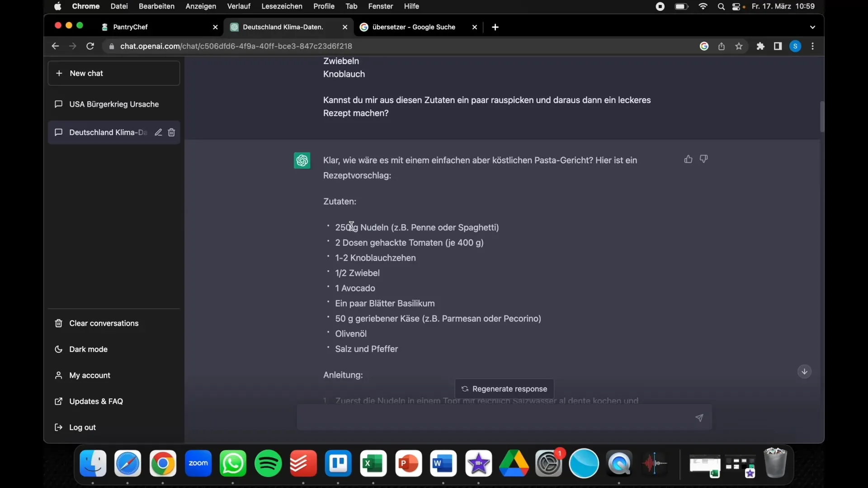Screen dimensions: 868x488
Task: Click the Spotify icon in the Dock
Action: pyautogui.click(x=268, y=464)
